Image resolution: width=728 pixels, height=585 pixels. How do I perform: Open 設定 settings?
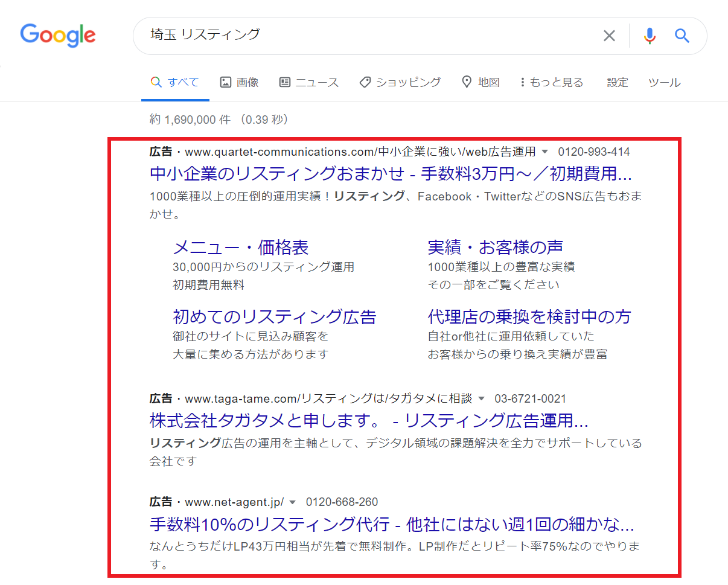tap(618, 82)
